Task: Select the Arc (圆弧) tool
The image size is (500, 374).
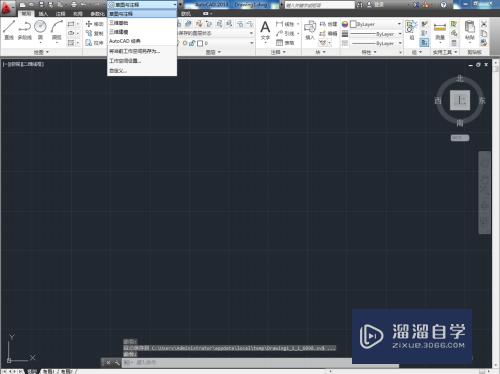Action: pyautogui.click(x=57, y=29)
